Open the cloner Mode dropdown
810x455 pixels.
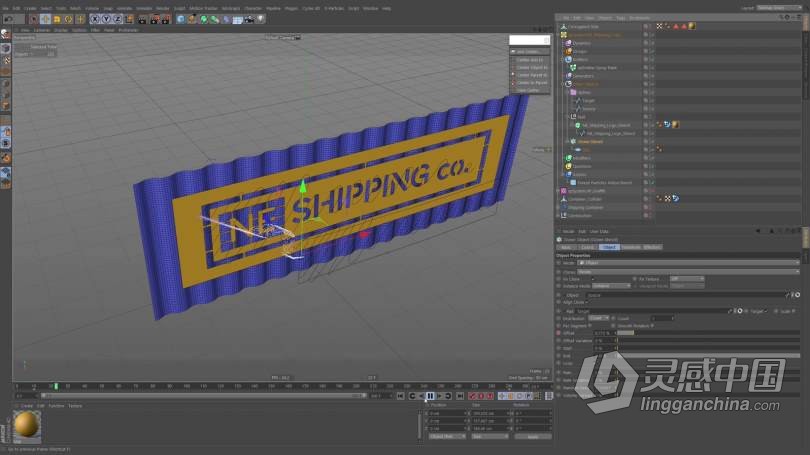click(688, 263)
